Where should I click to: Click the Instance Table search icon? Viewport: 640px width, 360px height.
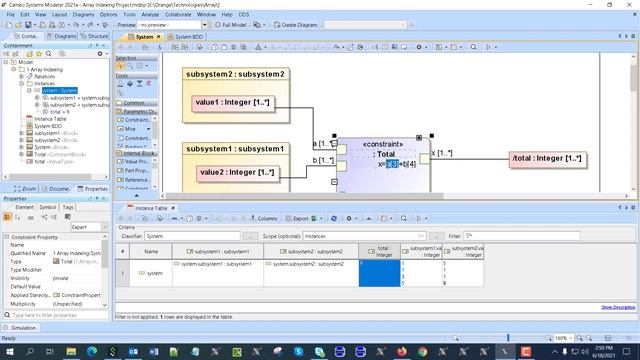[404, 218]
